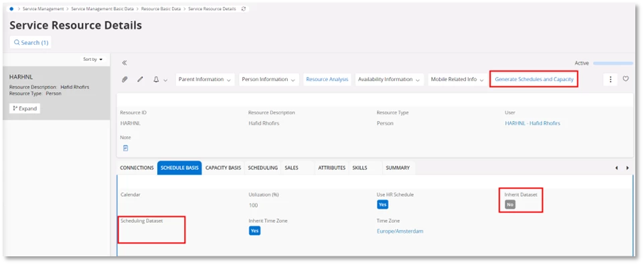644x265 pixels.
Task: Open the Note document icon
Action: [x=126, y=149]
